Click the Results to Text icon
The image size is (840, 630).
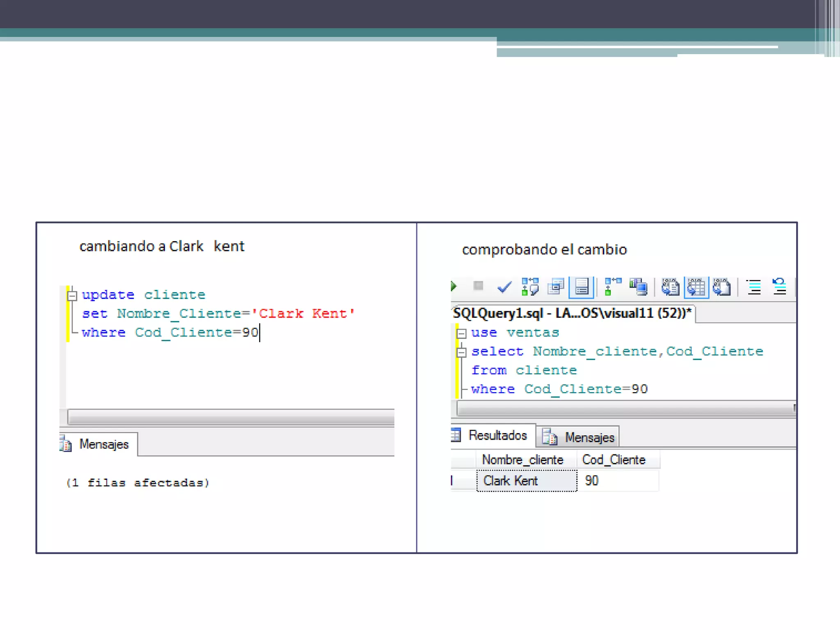click(670, 287)
